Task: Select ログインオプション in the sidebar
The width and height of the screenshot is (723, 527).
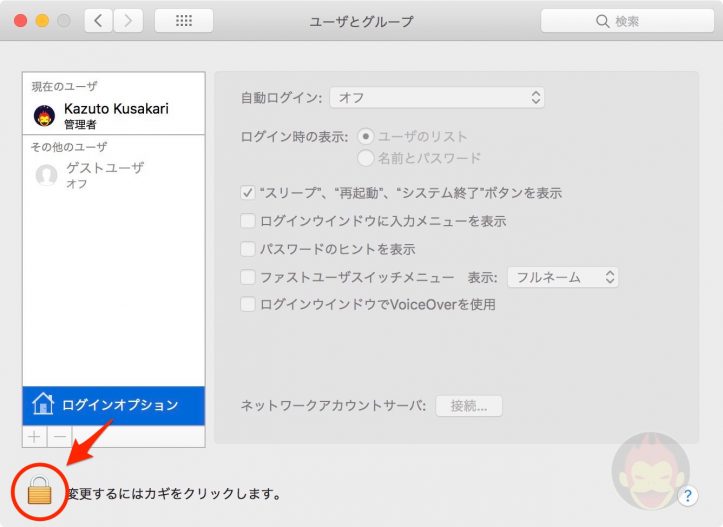Action: pyautogui.click(x=113, y=405)
